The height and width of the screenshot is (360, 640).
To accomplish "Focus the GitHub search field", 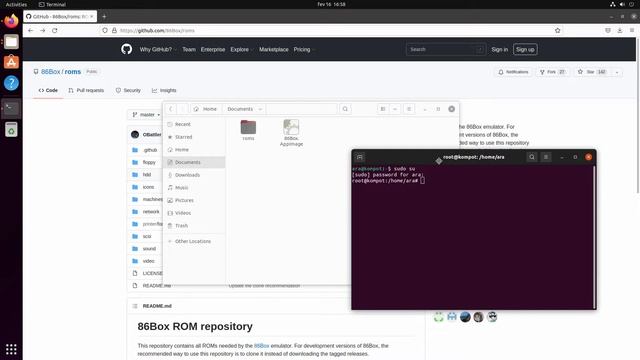I will tap(446, 49).
